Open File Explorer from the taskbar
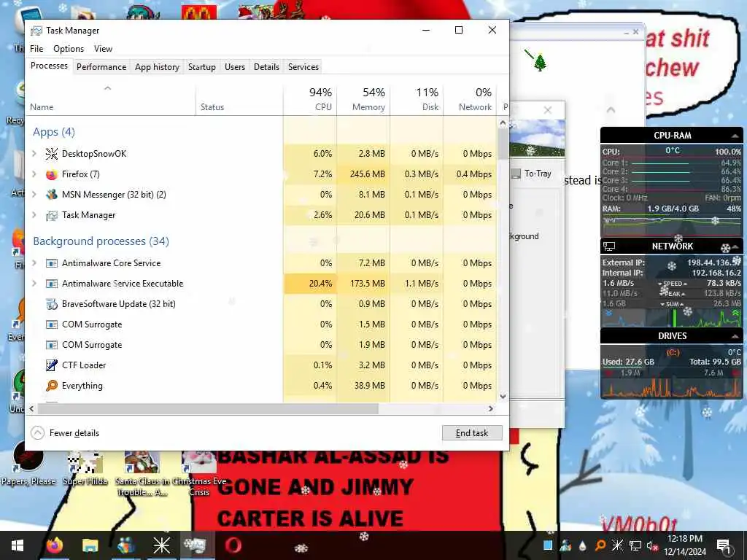747x560 pixels. coord(90,545)
